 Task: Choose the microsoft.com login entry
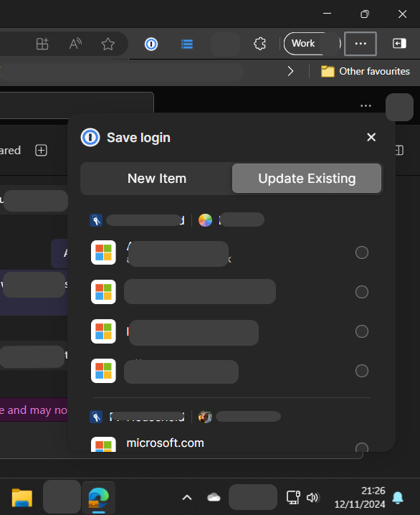point(229,444)
